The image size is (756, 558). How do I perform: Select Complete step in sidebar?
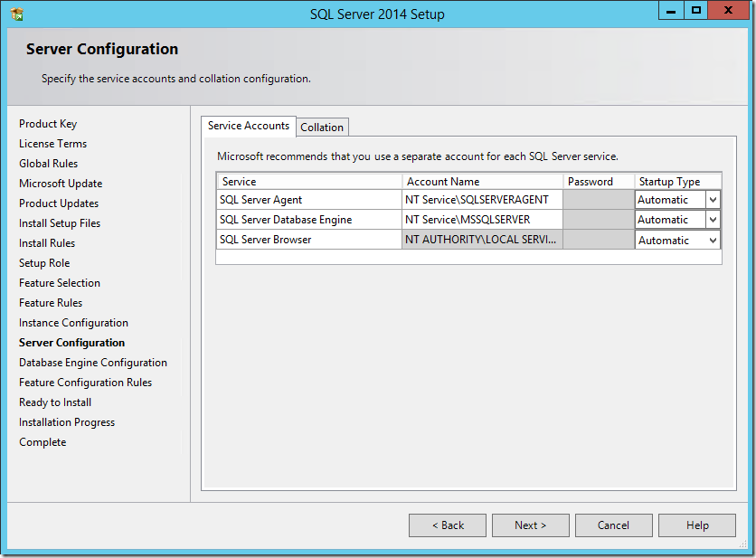[x=43, y=442]
